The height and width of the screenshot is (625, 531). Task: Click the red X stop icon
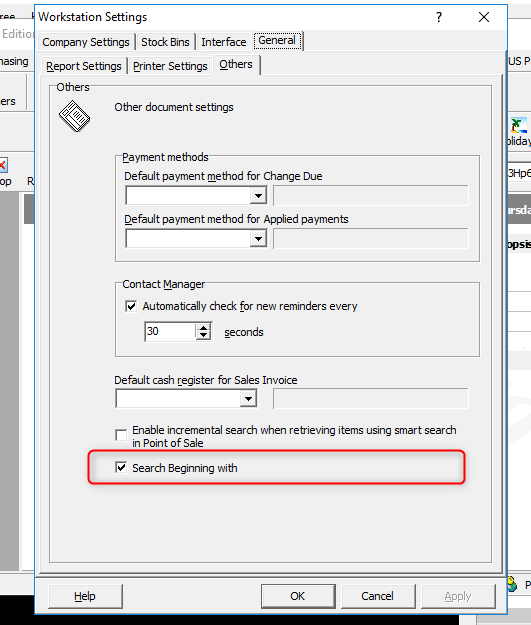(x=3, y=165)
